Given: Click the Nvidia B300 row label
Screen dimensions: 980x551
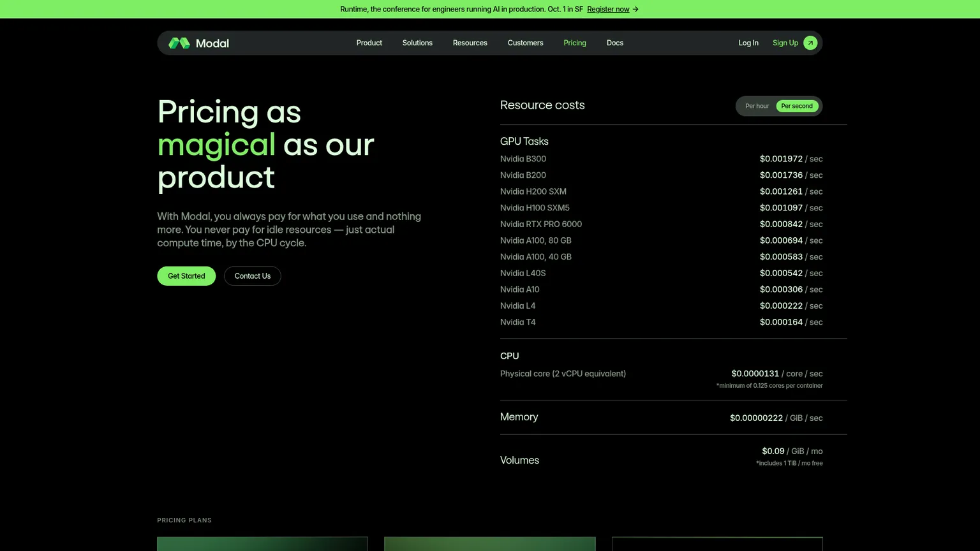Looking at the screenshot, I should [x=523, y=159].
